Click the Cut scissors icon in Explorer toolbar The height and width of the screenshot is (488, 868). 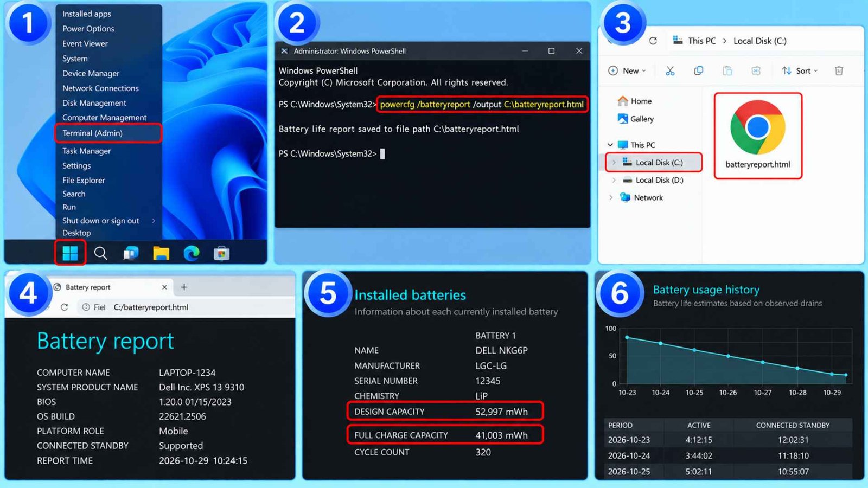click(x=670, y=71)
